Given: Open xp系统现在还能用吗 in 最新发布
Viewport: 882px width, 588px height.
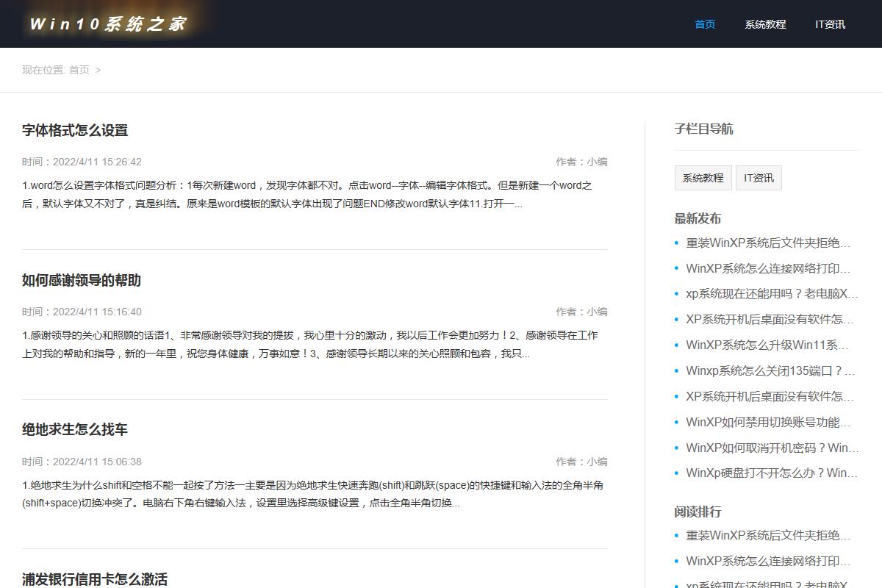Looking at the screenshot, I should tap(772, 293).
